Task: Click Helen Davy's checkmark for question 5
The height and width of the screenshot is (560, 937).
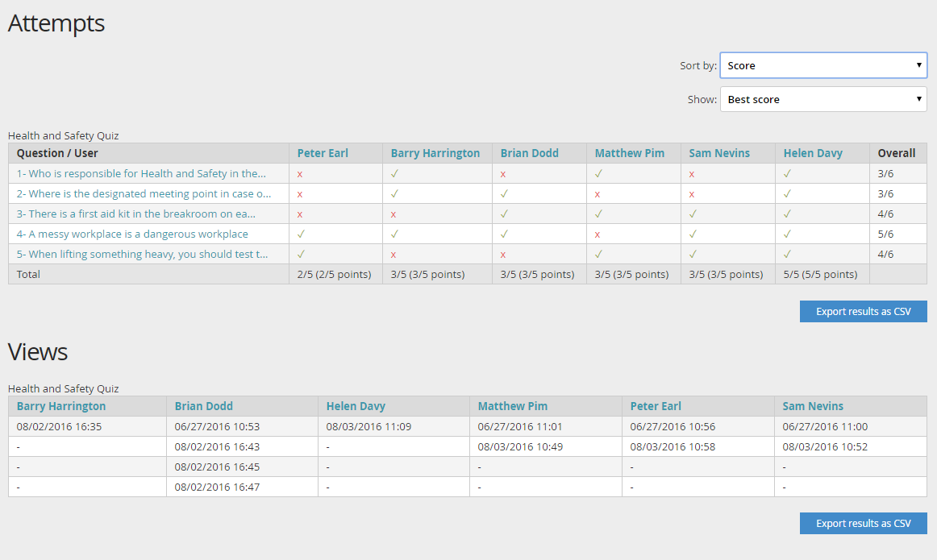Action: pyautogui.click(x=787, y=254)
